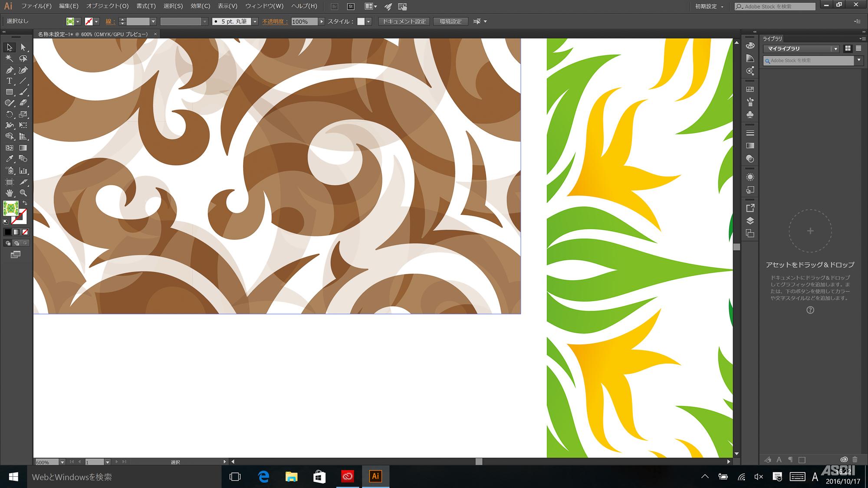Pick the Pen tool
Screen dimensions: 868x488
(x=9, y=70)
